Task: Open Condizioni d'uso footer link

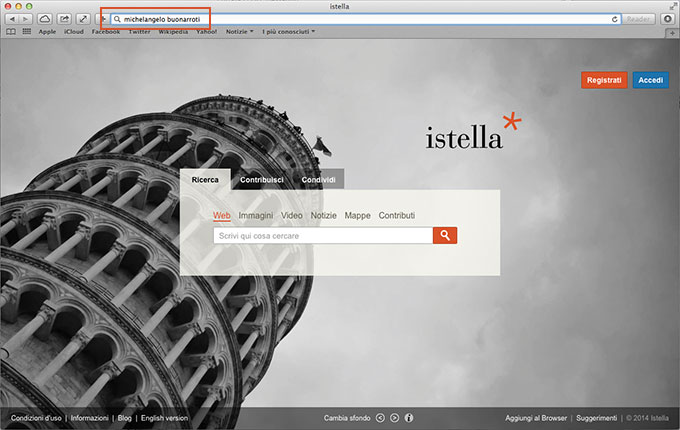Action: tap(36, 418)
